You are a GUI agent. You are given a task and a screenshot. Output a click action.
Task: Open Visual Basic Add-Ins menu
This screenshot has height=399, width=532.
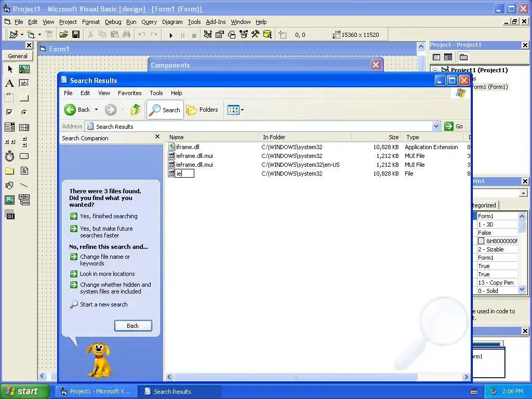click(216, 22)
